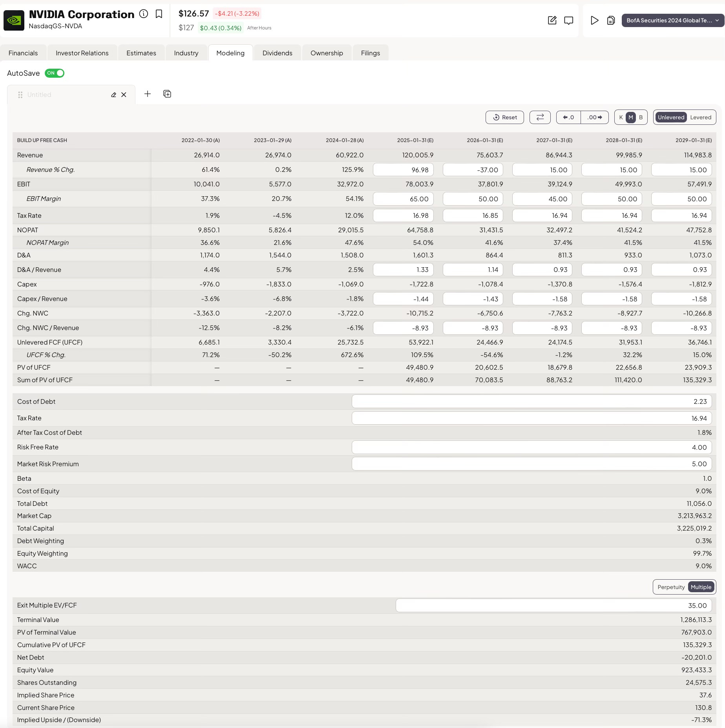
Task: Select the Modeling tab
Action: click(230, 53)
